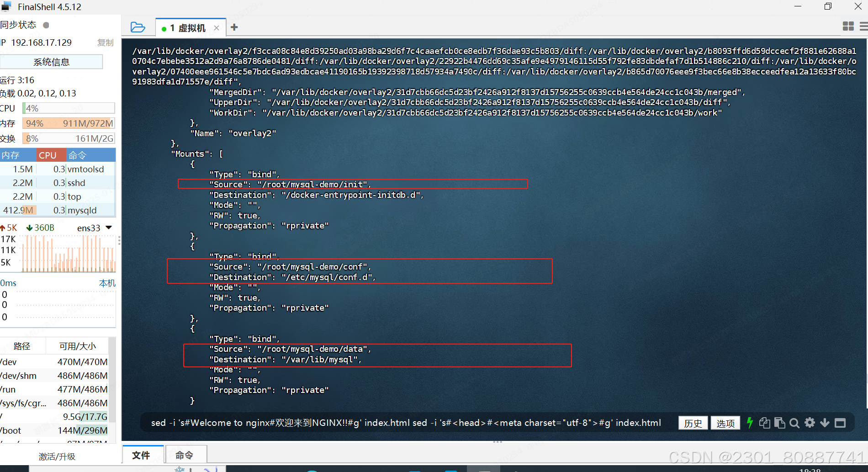The height and width of the screenshot is (472, 868).
Task: Open a new terminal tab with the plus
Action: click(234, 27)
